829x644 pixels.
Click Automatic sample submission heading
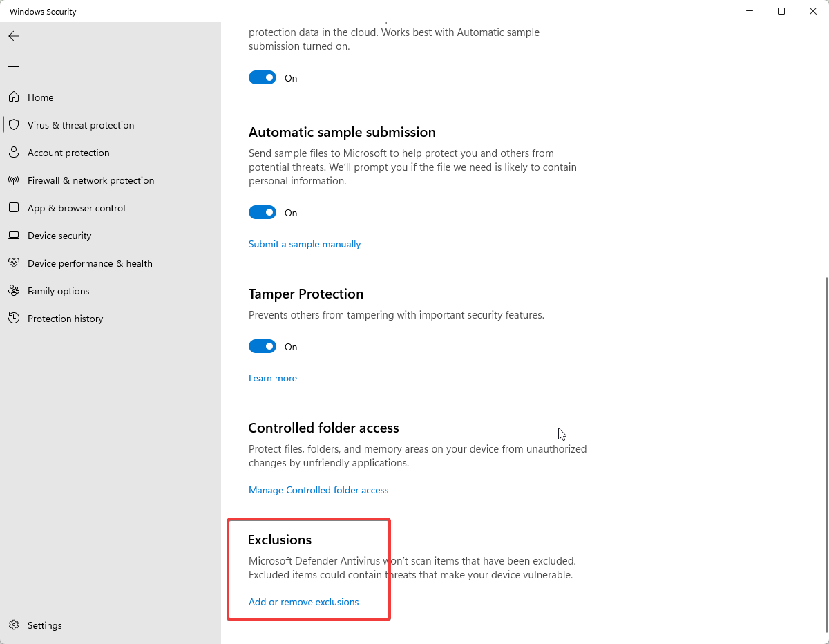tap(342, 132)
